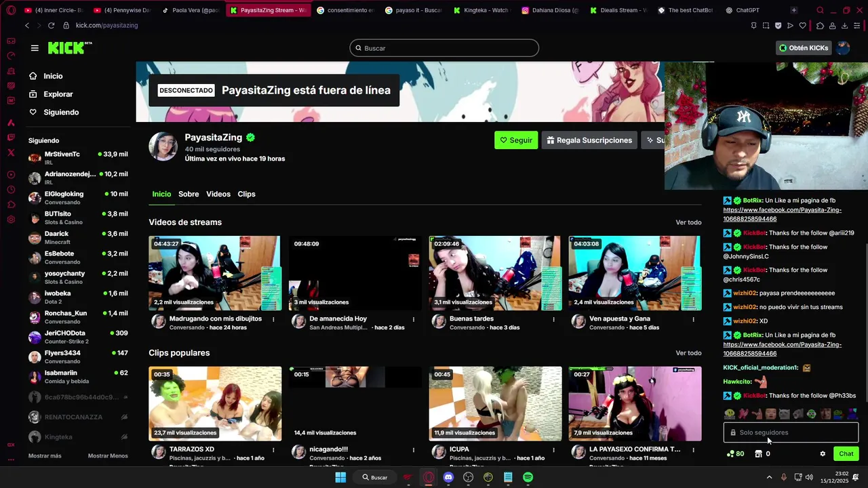Switch to the Clips tab
The width and height of the screenshot is (868, 488).
[x=246, y=194]
